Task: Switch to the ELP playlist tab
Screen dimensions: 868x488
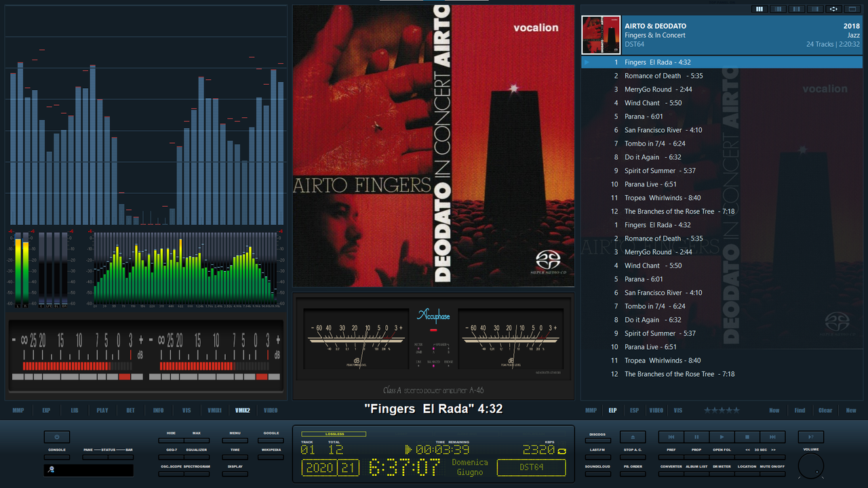Action: point(612,410)
